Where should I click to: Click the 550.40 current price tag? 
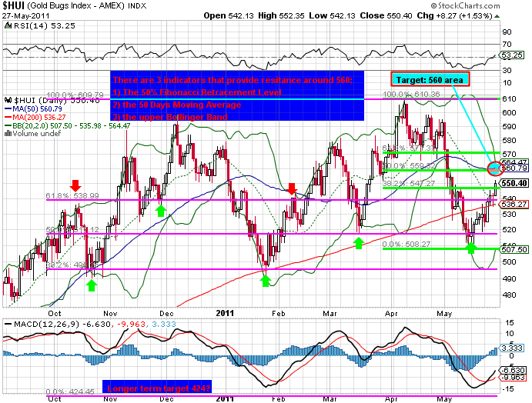[514, 184]
